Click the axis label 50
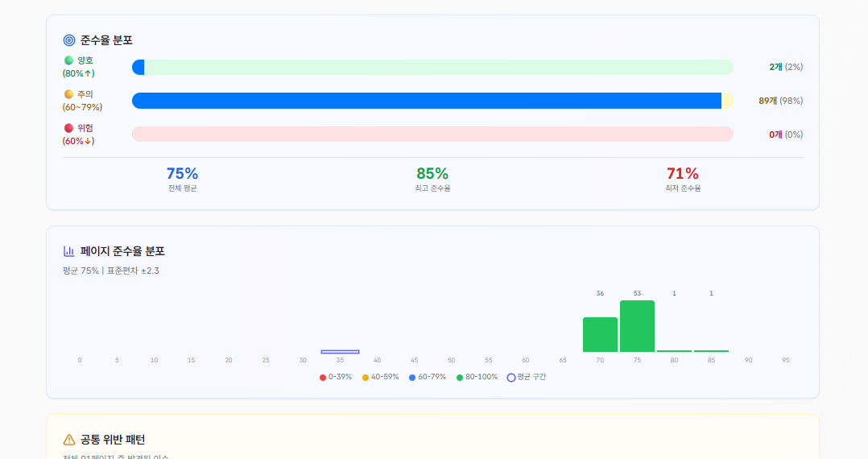 [451, 361]
